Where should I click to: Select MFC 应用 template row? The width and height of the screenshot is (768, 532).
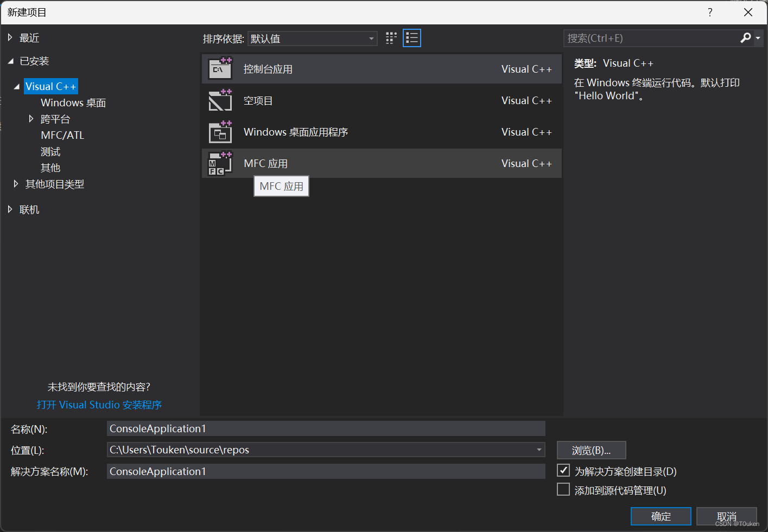pyautogui.click(x=382, y=163)
